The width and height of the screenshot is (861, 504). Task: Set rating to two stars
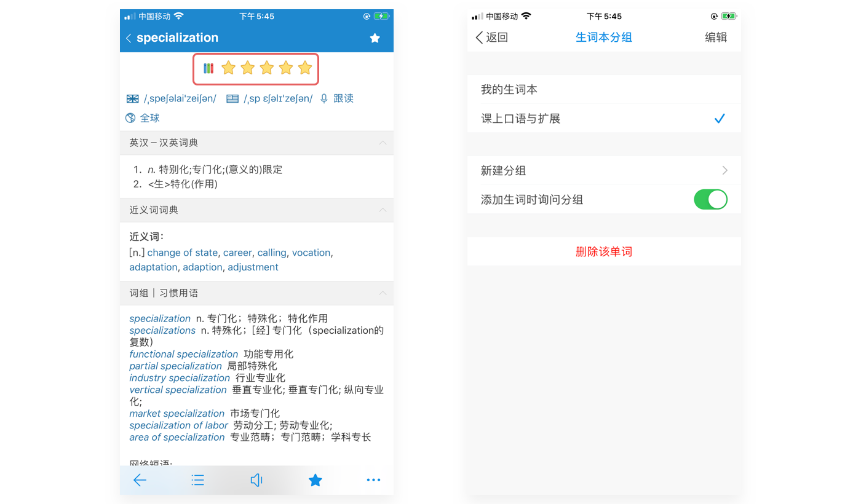point(247,68)
